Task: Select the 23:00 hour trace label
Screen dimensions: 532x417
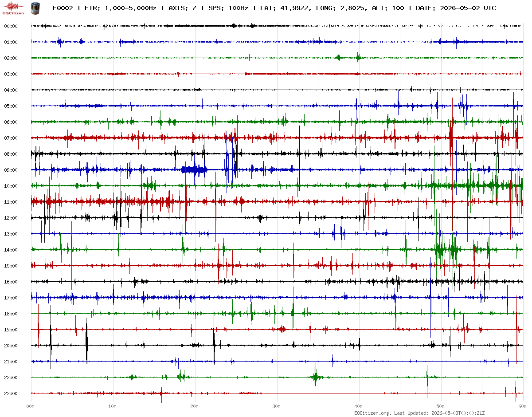Action: point(11,393)
